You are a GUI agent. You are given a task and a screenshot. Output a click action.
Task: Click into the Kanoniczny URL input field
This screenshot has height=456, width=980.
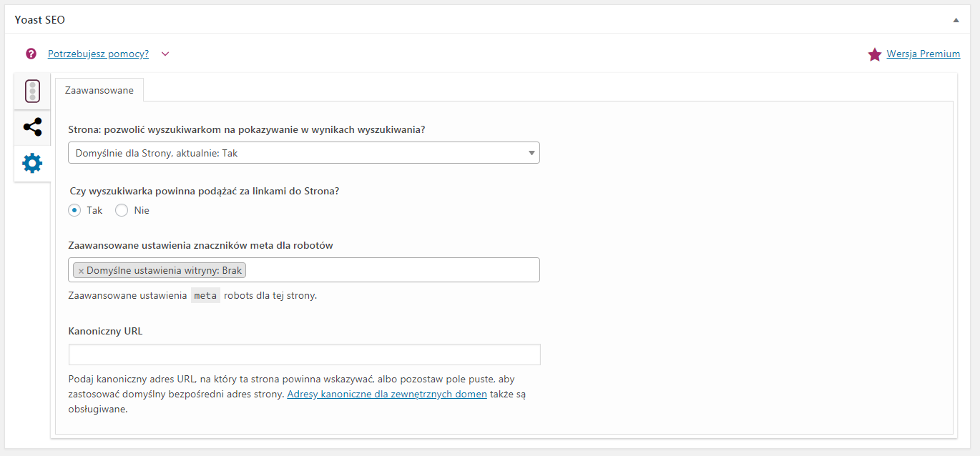304,355
